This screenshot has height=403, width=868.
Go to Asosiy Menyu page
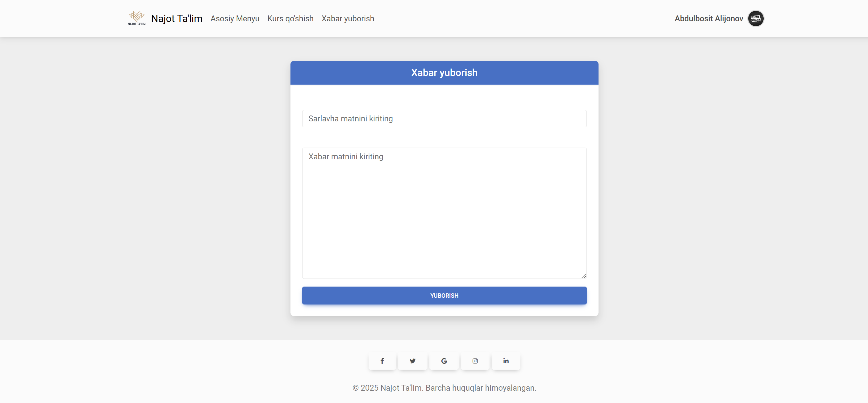click(x=235, y=19)
